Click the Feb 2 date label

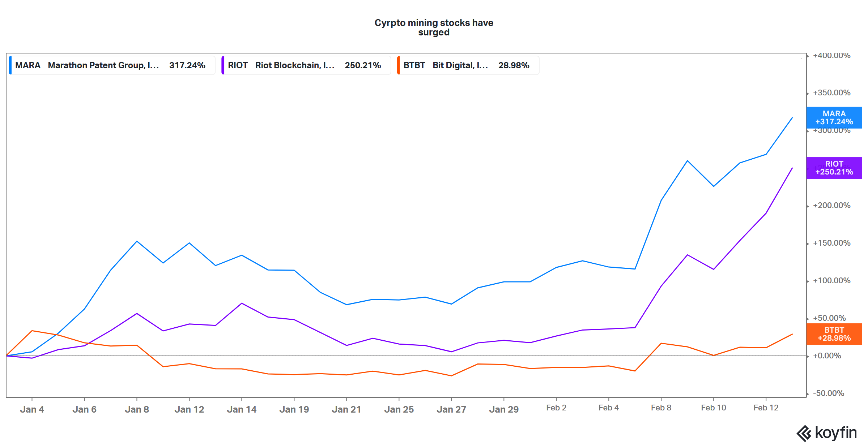(x=556, y=408)
